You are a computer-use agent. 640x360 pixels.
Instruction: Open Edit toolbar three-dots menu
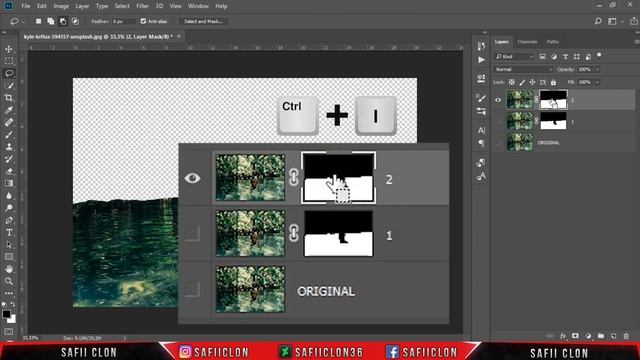point(9,293)
